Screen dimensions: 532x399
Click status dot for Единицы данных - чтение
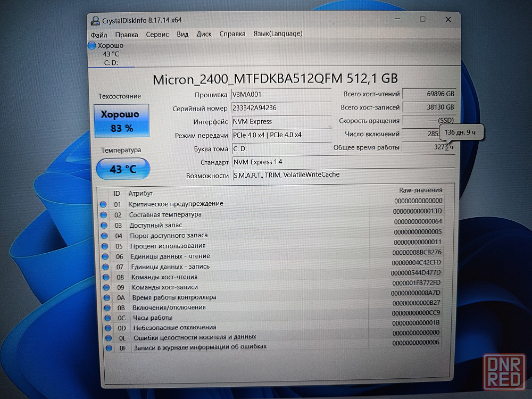click(105, 256)
